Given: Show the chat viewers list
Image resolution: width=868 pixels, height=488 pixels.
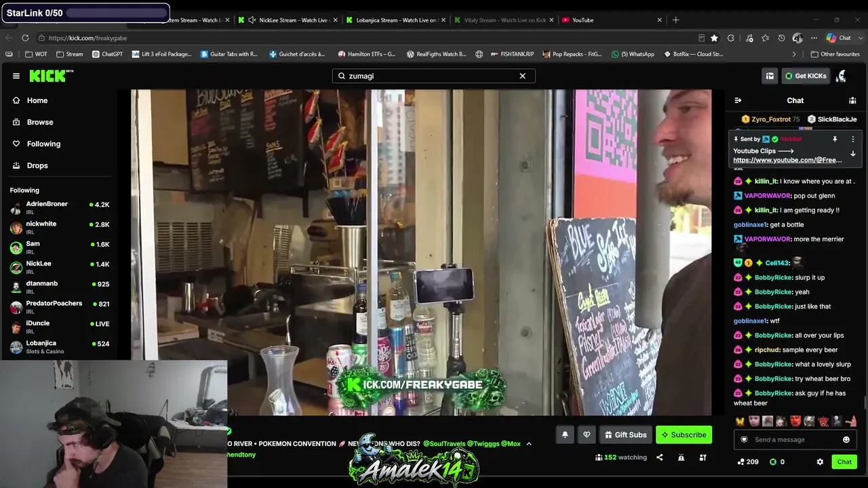Looking at the screenshot, I should [852, 100].
